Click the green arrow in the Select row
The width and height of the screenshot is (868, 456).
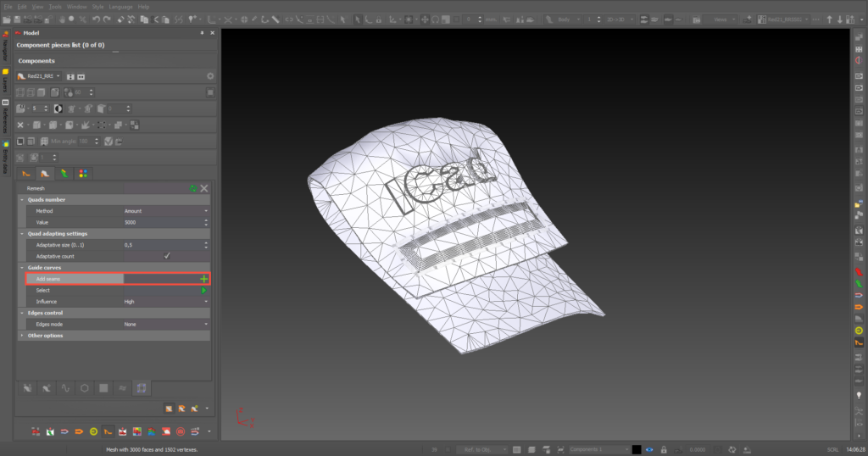[x=203, y=290]
